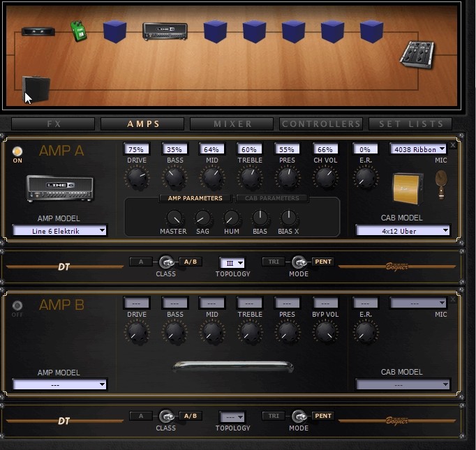Select the mixer block in signal chain
This screenshot has height=450, width=476.
click(417, 54)
